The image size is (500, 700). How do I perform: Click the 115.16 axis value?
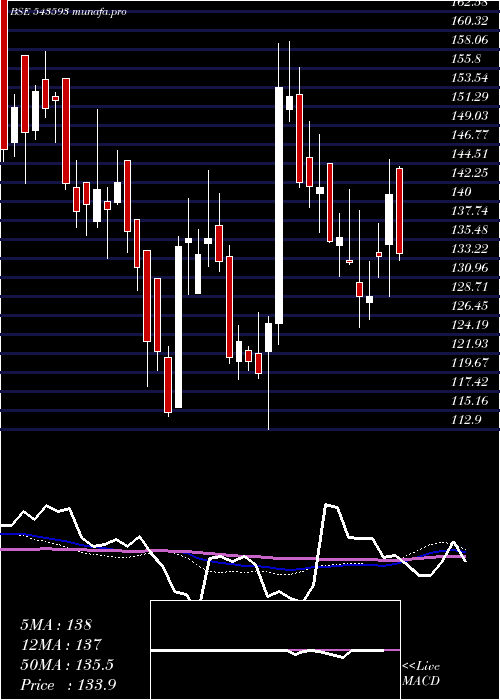click(470, 400)
